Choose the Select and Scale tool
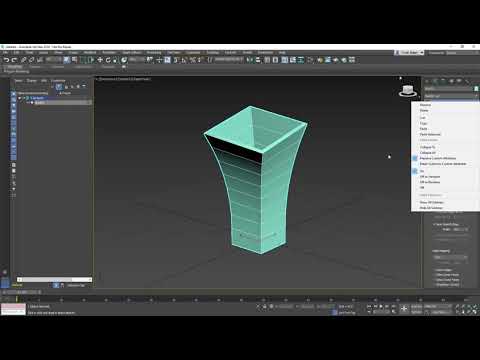 coord(115,60)
